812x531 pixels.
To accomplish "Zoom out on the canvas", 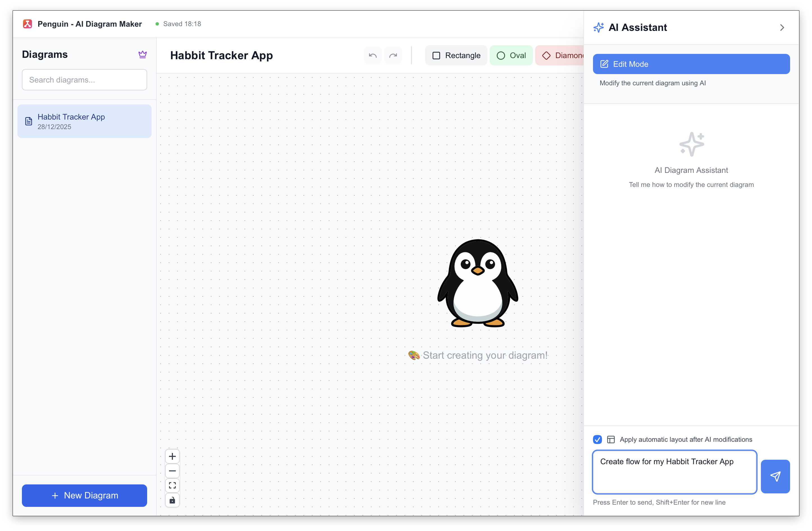I will point(172,471).
